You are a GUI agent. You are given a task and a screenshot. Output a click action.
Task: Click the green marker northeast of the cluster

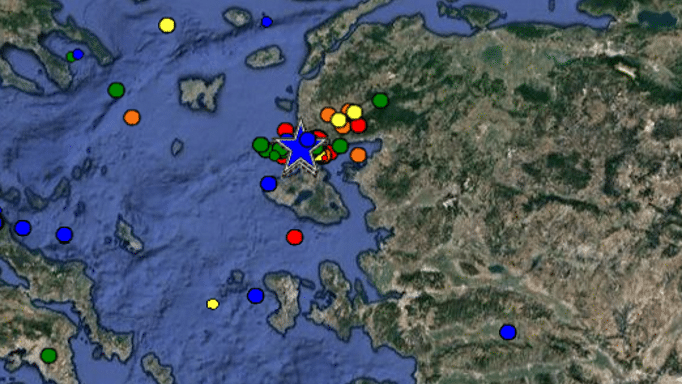click(x=380, y=100)
